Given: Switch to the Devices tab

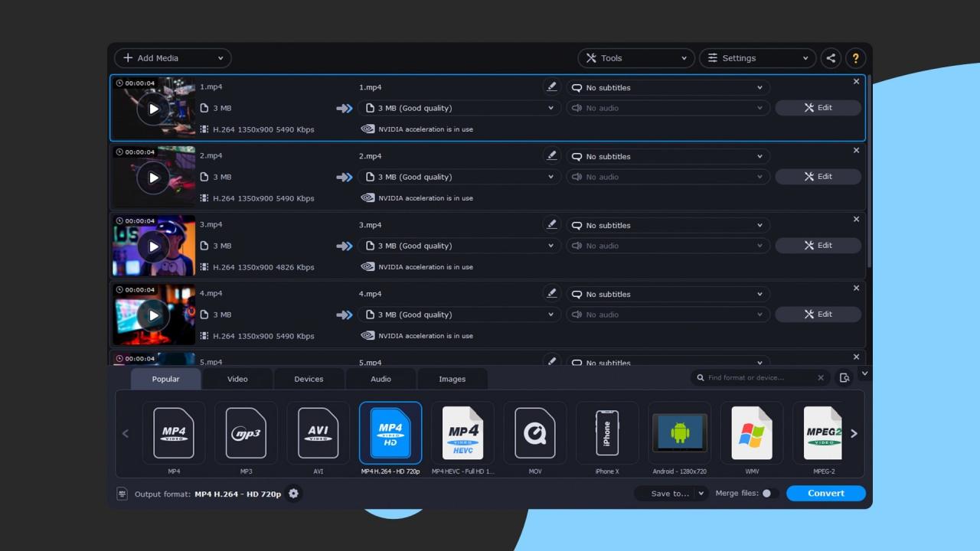Looking at the screenshot, I should (x=309, y=379).
